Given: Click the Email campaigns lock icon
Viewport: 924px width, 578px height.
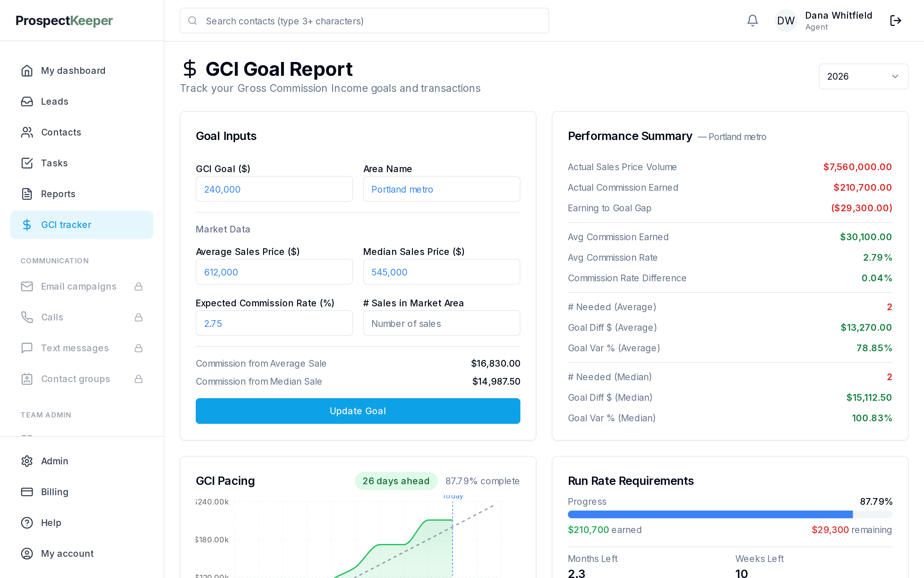Looking at the screenshot, I should (x=139, y=286).
